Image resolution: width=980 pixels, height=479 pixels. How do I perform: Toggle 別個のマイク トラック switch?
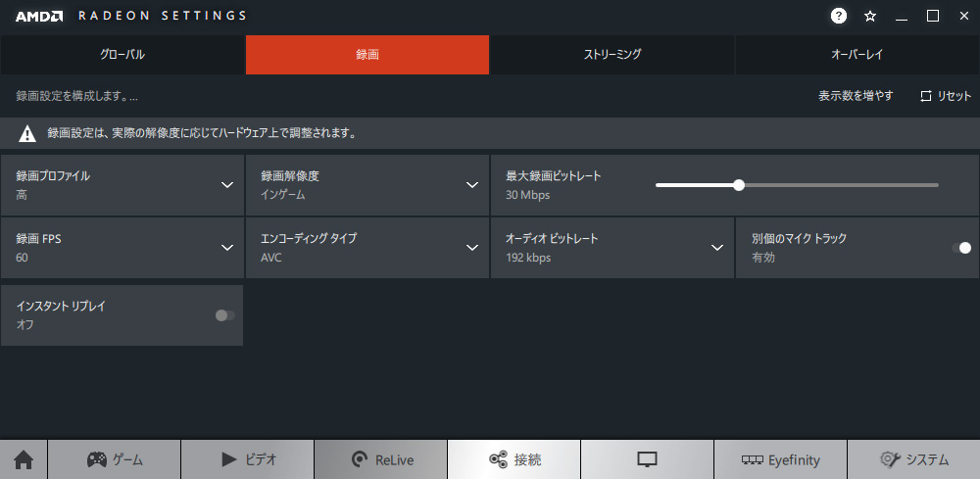point(961,248)
